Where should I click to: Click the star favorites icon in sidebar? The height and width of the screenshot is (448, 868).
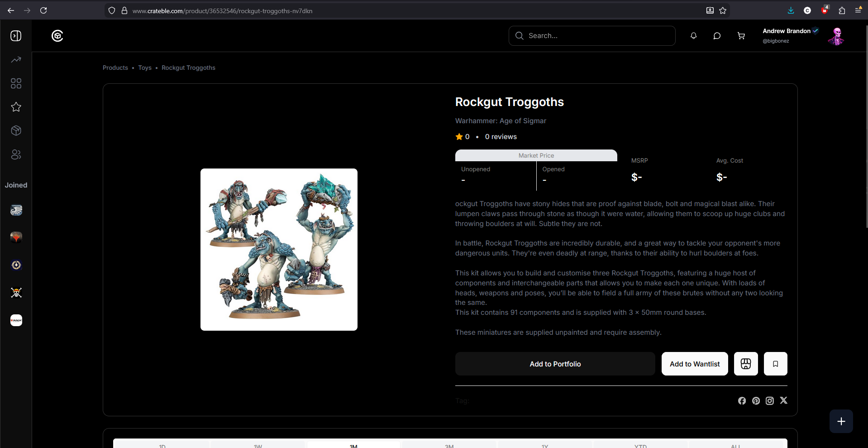coord(16,107)
